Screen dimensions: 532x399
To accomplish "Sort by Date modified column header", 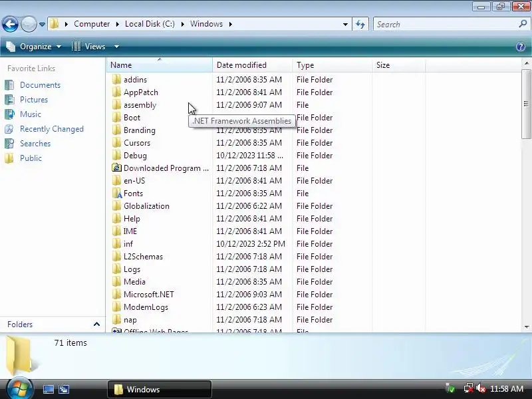I will click(252, 65).
